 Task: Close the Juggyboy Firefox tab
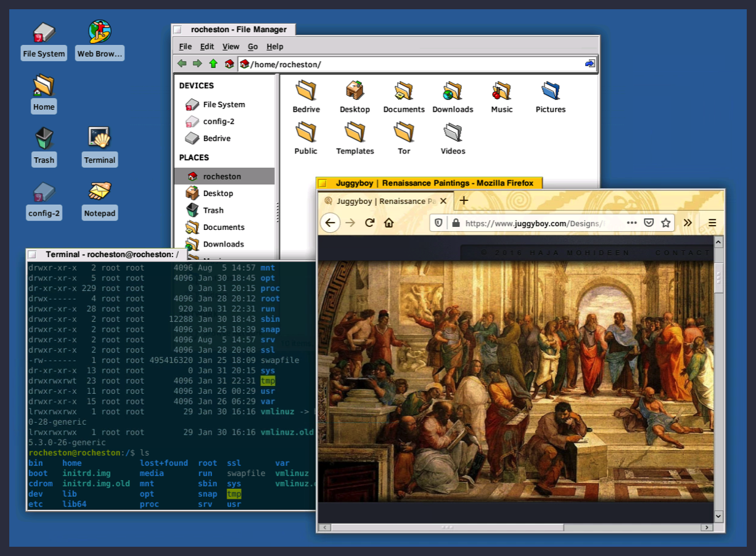pyautogui.click(x=443, y=201)
